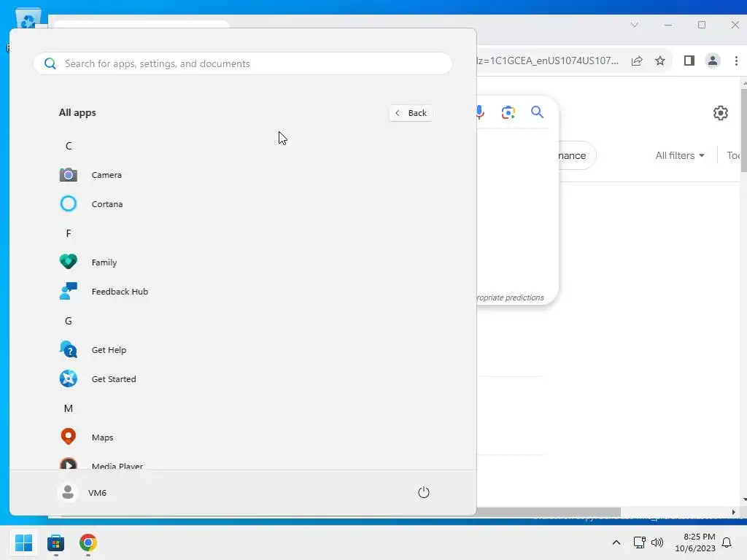Switch to Chrome from the taskbar
The image size is (747, 560).
pyautogui.click(x=88, y=542)
